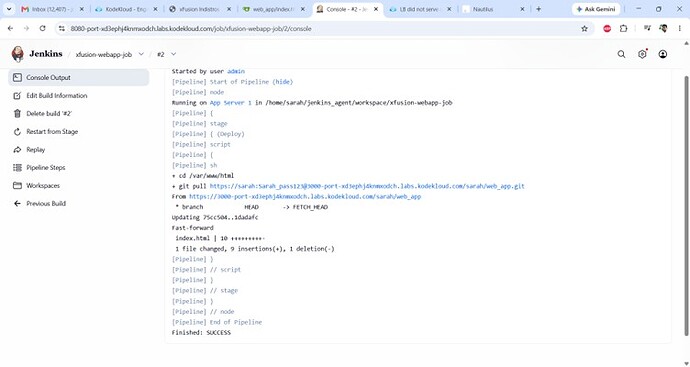
Task: Switch to the web_app/index browser tab
Action: pos(273,9)
